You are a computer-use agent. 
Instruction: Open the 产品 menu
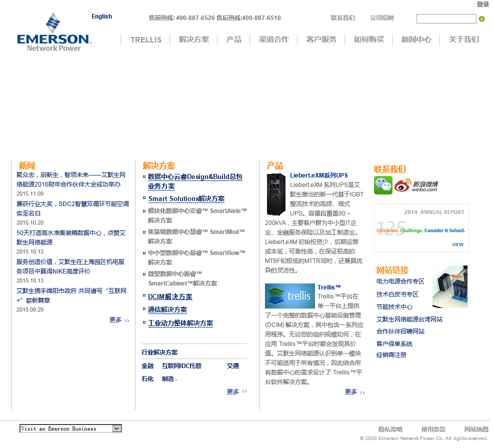point(233,39)
